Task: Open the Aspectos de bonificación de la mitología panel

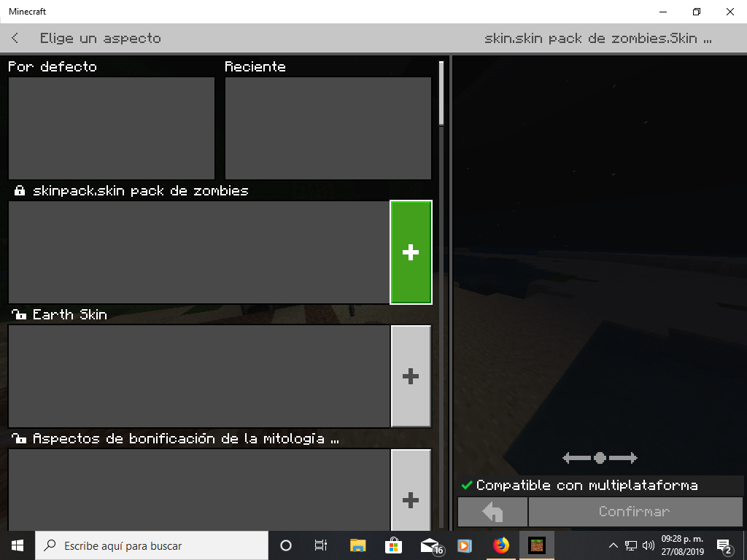Action: 199,490
